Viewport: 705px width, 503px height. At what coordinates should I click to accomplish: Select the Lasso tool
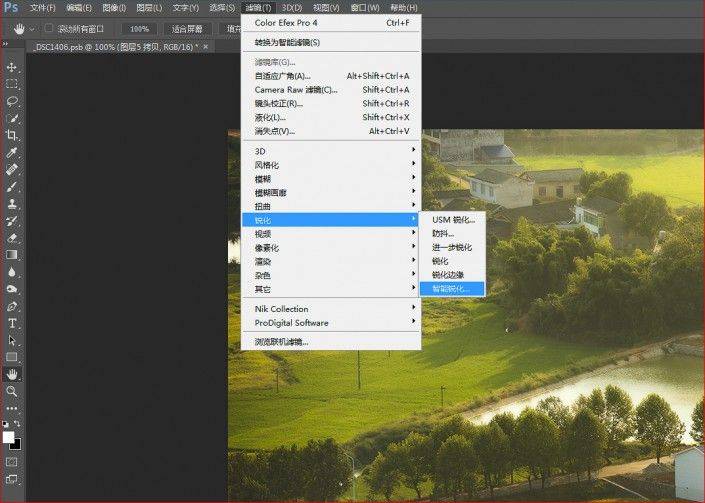pos(13,101)
